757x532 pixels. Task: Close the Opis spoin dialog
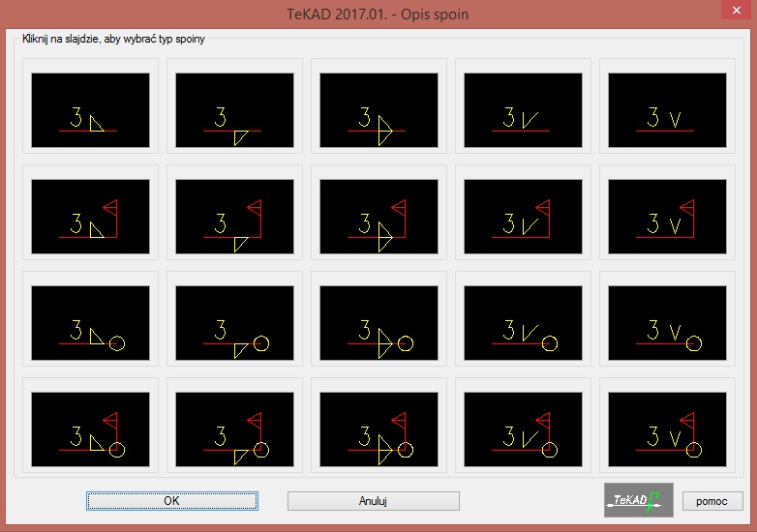pyautogui.click(x=737, y=10)
